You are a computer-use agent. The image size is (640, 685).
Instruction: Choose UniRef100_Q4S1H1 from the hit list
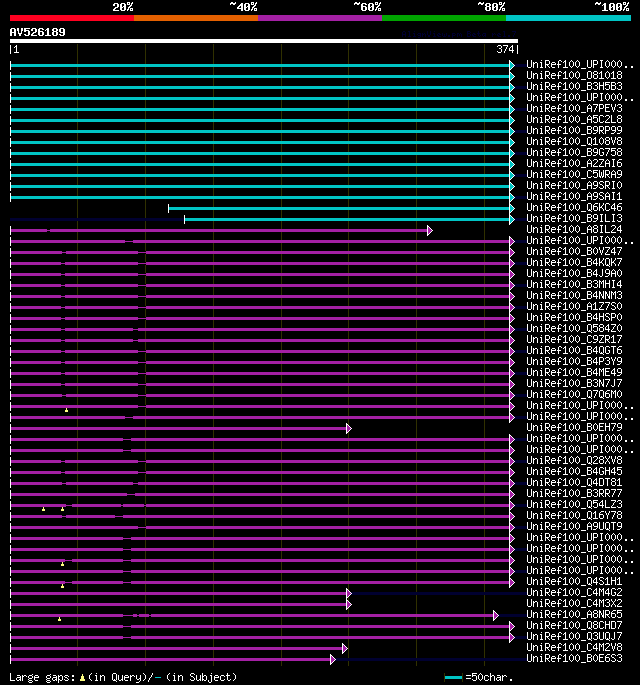(574, 581)
